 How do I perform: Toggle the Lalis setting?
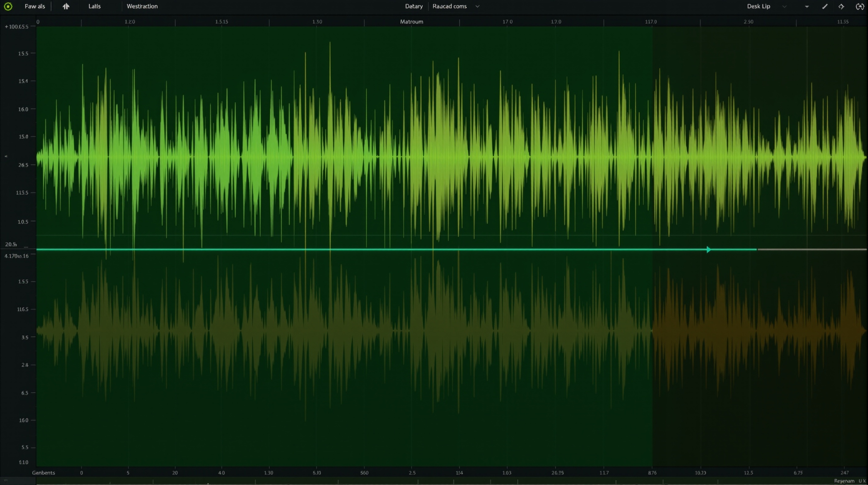point(94,6)
